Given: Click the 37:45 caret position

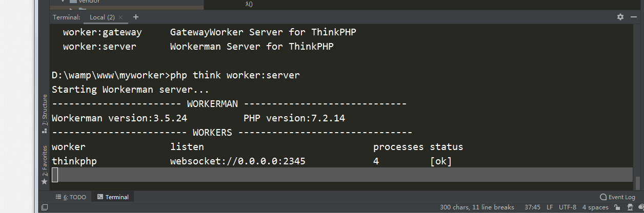Looking at the screenshot, I should (x=532, y=207).
